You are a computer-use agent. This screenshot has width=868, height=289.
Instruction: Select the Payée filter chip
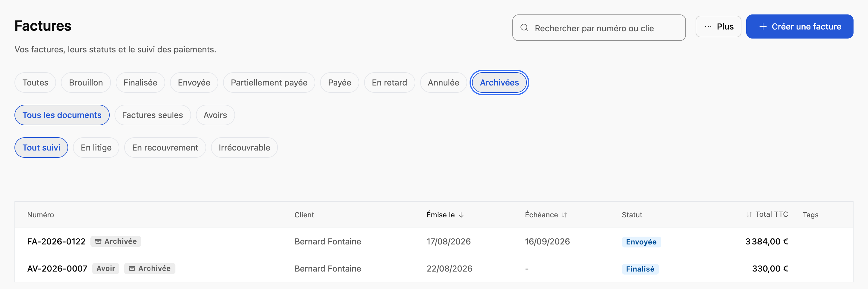[340, 82]
